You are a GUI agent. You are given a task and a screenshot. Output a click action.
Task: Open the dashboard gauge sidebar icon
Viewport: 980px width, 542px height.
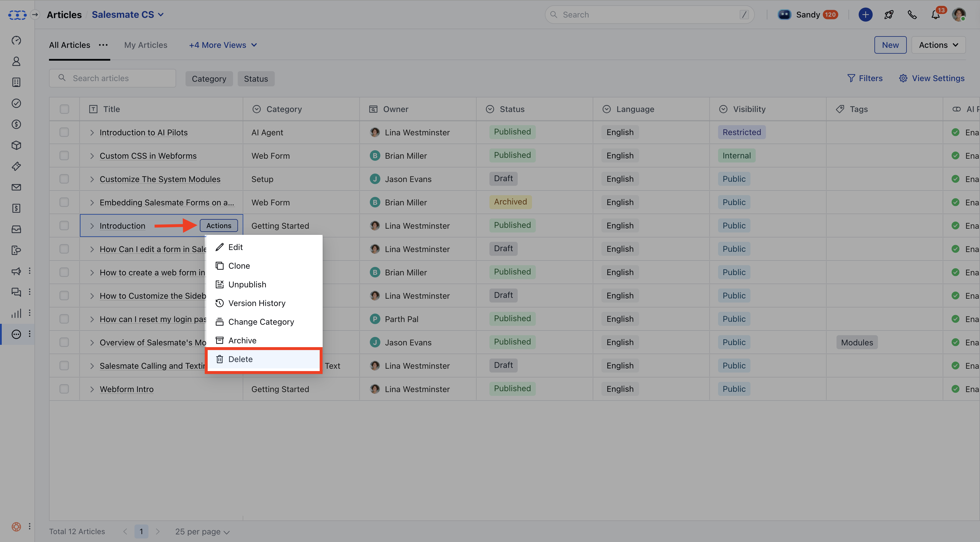pos(16,40)
